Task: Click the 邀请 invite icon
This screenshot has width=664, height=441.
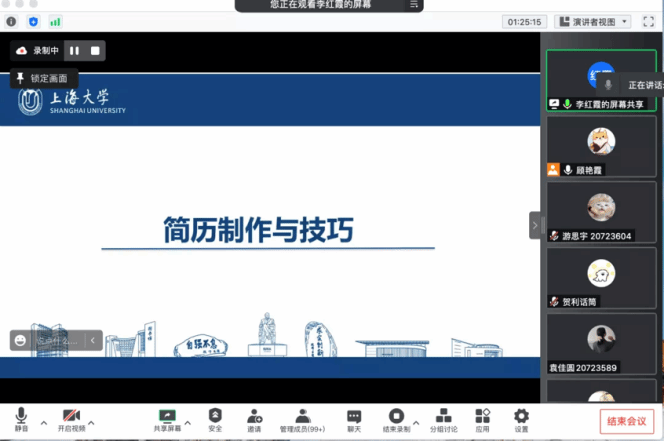Action: pos(254,416)
